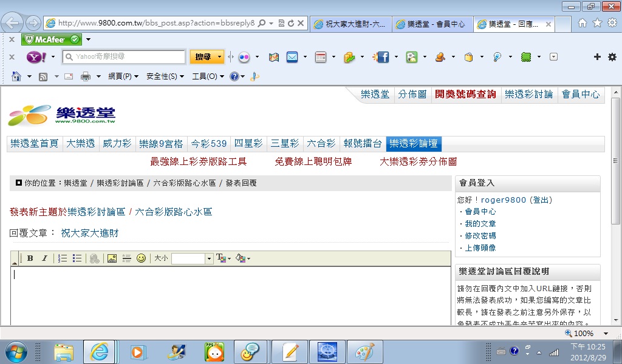The image size is (622, 364).
Task: Toggle italic formatting in the reply editor
Action: pos(44,258)
